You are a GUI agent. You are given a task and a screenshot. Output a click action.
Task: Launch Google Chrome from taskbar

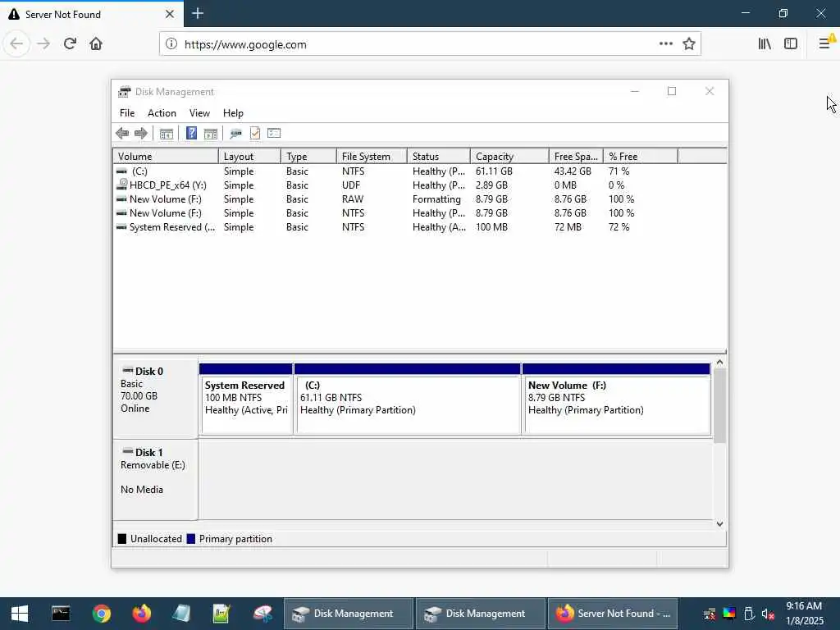(101, 614)
